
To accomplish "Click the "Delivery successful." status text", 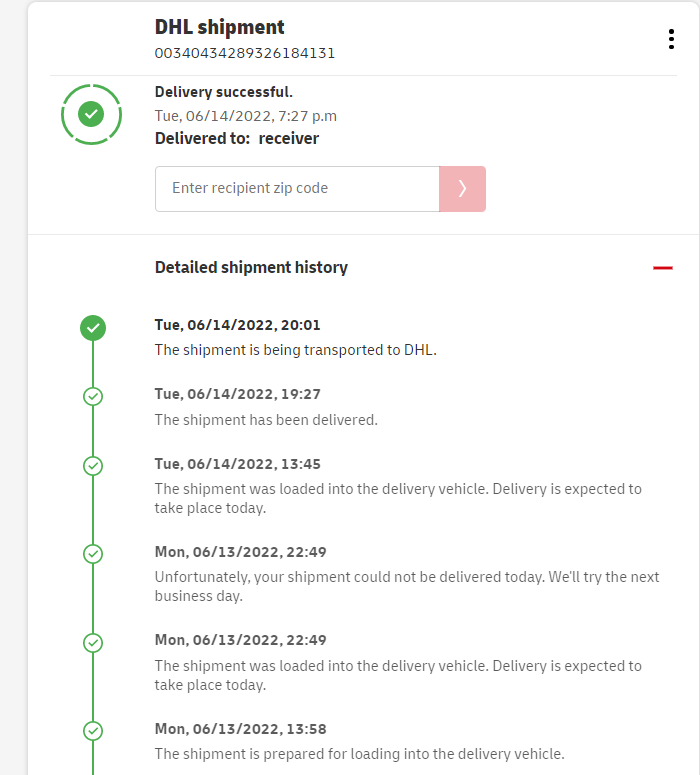I will (x=224, y=92).
